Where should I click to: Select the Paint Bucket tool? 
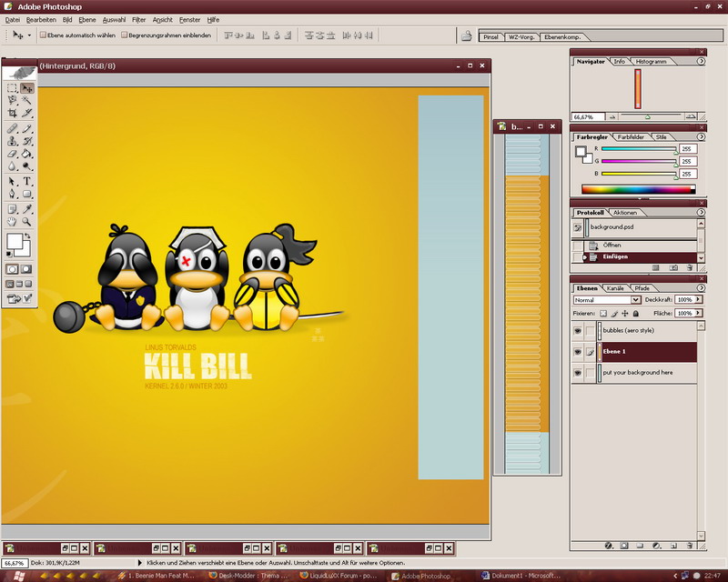(27, 154)
